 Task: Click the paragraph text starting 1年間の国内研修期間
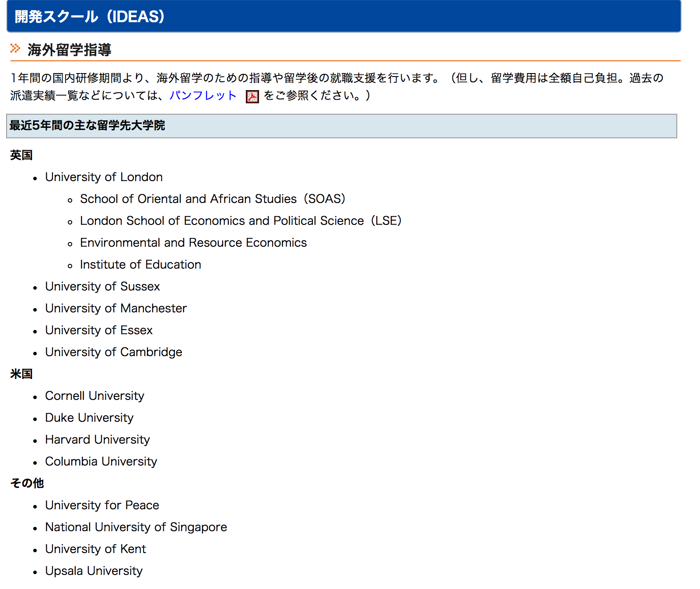[x=337, y=87]
